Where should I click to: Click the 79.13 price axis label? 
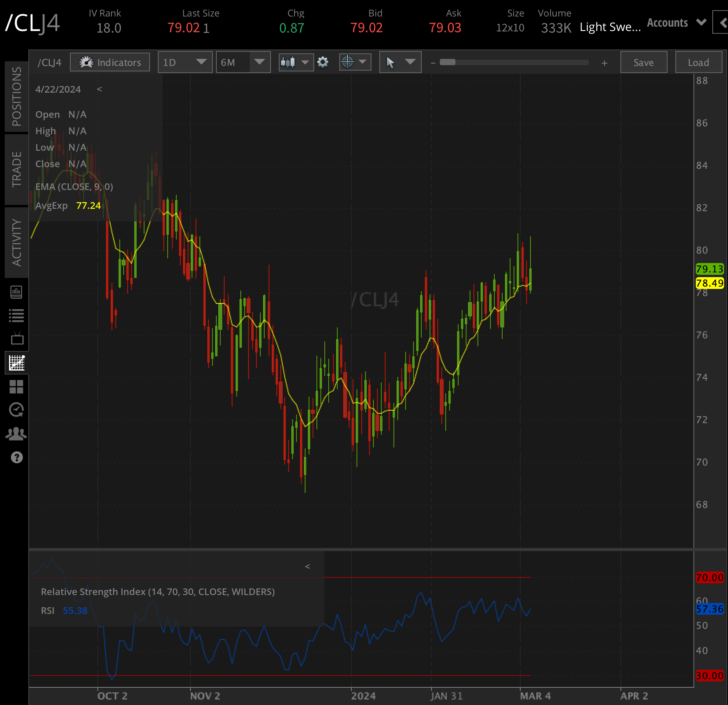710,269
